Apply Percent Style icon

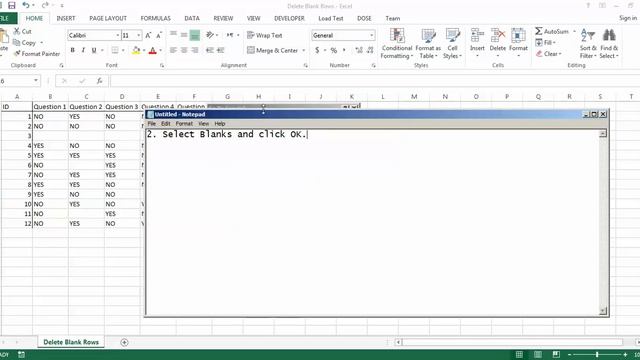click(x=334, y=50)
